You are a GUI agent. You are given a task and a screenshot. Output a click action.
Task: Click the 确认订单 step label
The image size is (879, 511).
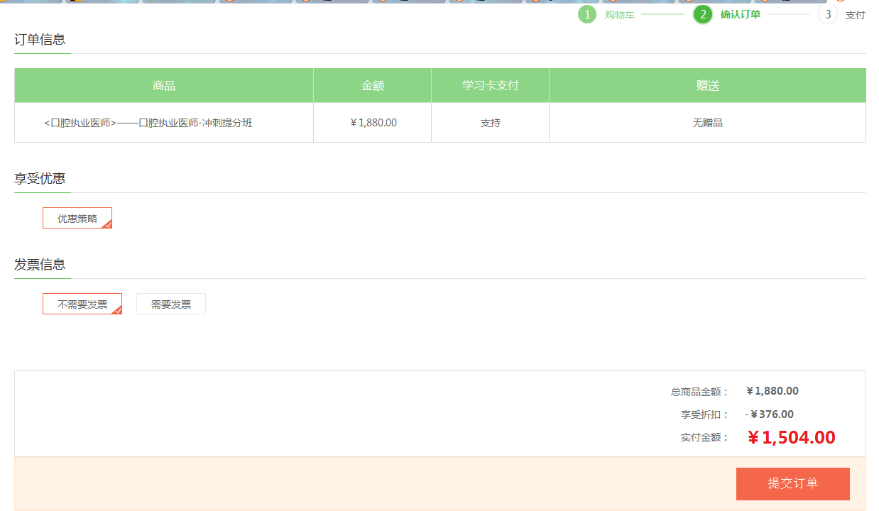[x=740, y=15]
